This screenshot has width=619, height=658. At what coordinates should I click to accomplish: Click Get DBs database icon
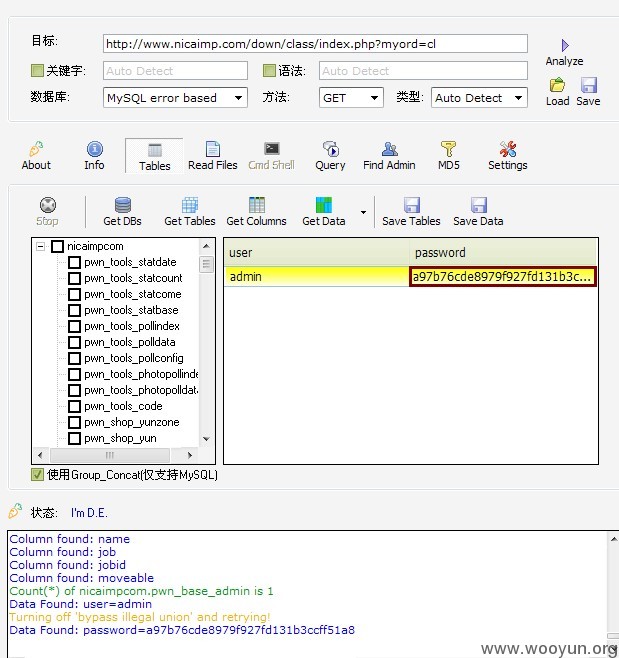pos(123,205)
